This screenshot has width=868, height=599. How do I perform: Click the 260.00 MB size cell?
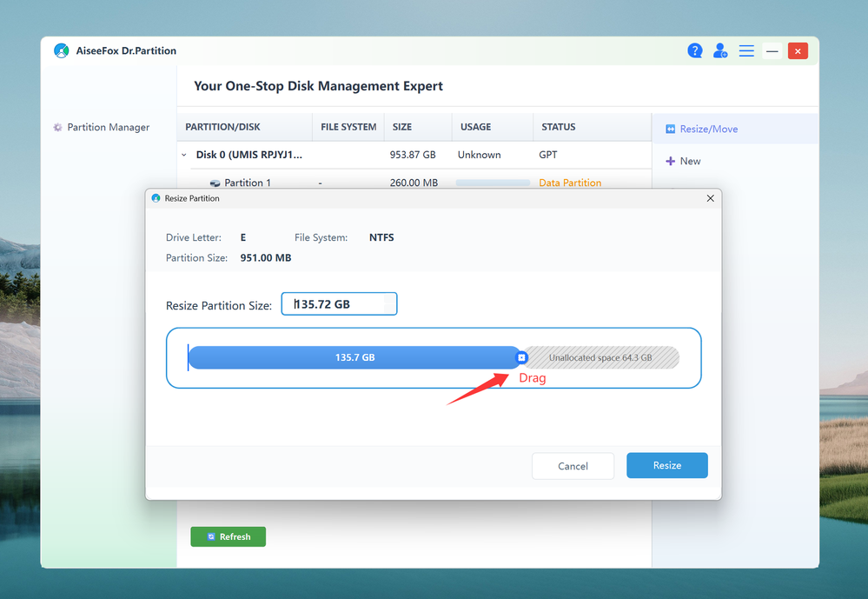pyautogui.click(x=414, y=183)
